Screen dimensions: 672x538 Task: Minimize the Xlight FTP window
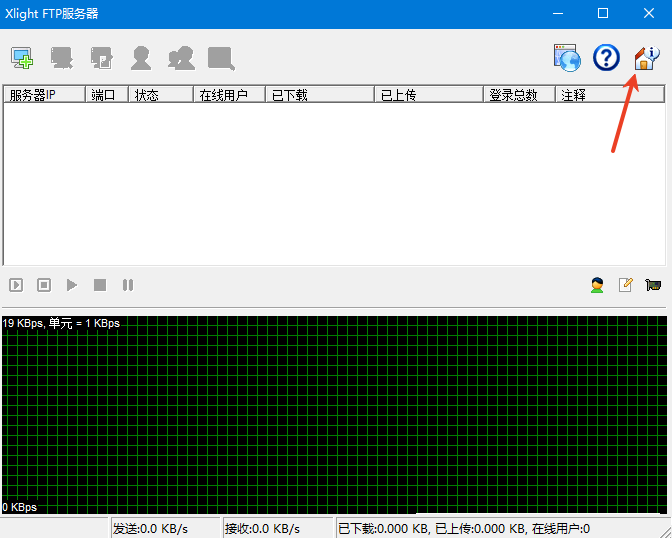(x=558, y=14)
